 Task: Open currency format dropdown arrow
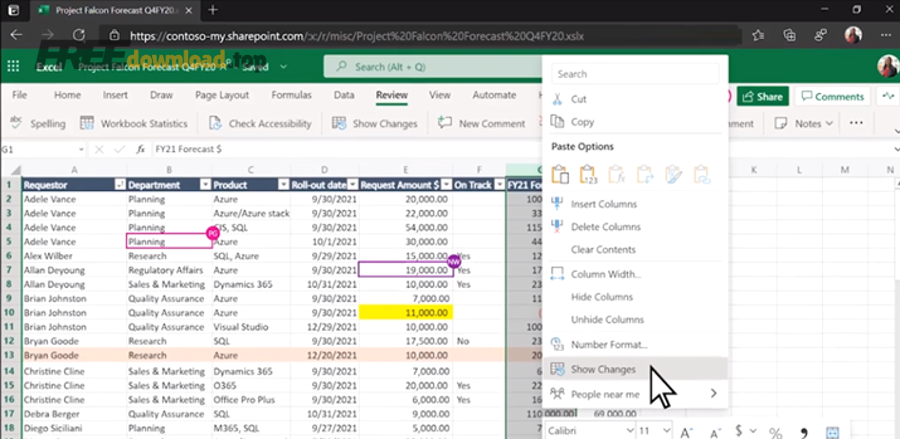(x=753, y=431)
